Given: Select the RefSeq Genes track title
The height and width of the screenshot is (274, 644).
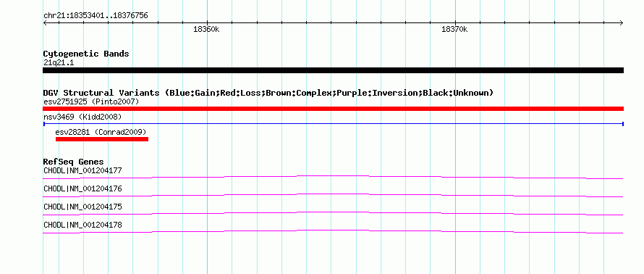Looking at the screenshot, I should click(x=74, y=162).
